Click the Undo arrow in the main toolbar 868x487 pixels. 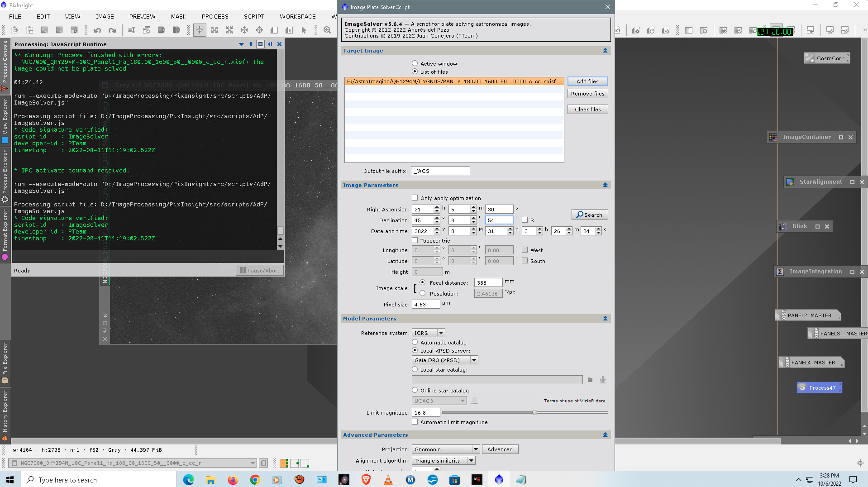[x=97, y=30]
